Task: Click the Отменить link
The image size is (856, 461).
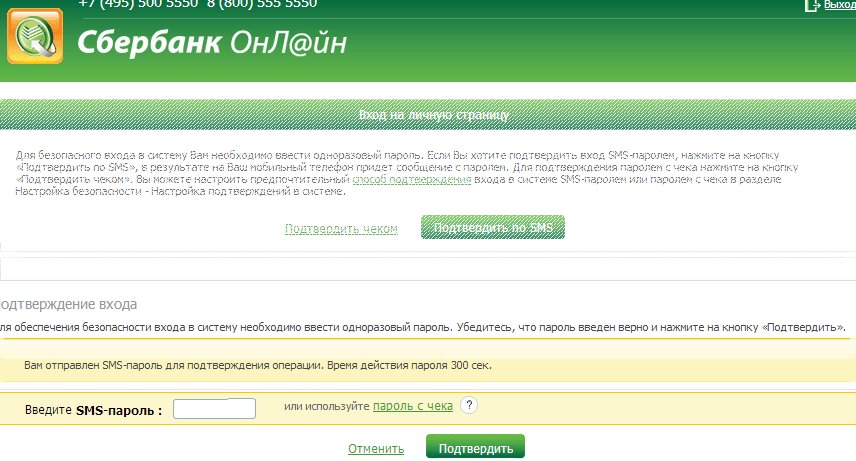Action: [376, 448]
